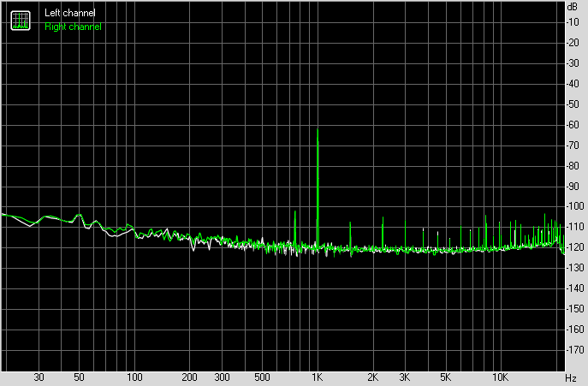
Task: Click the -140 dB scale label
Action: [x=575, y=288]
